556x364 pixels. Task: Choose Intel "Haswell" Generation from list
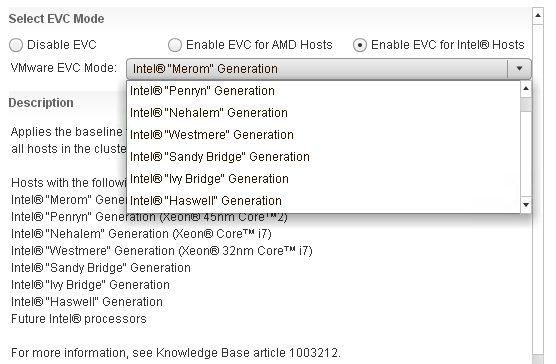point(323,201)
